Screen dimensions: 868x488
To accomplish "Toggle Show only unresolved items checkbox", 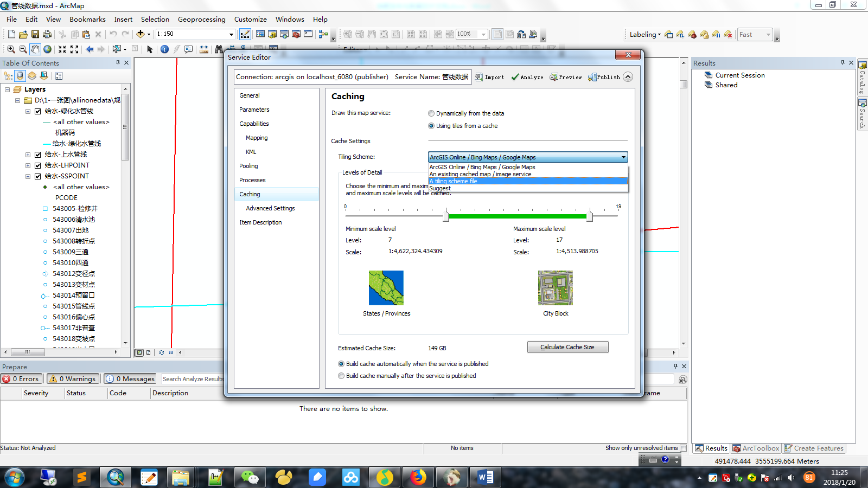I will tap(683, 448).
